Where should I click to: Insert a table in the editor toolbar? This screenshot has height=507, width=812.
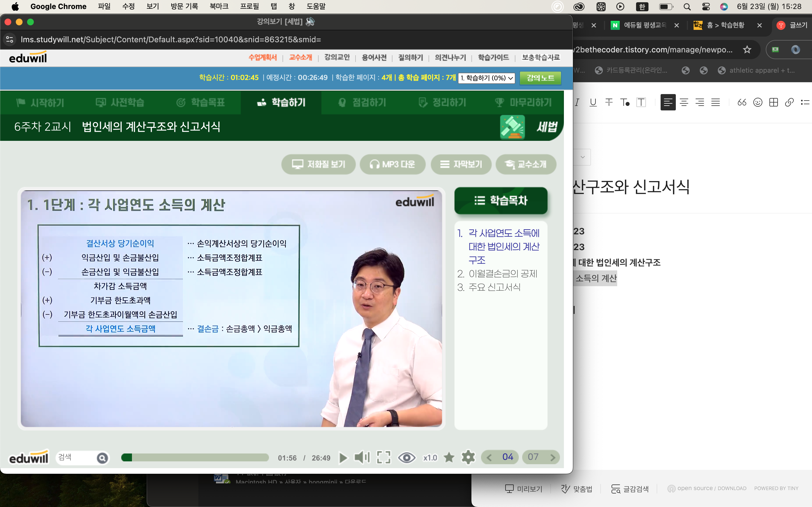tap(773, 102)
